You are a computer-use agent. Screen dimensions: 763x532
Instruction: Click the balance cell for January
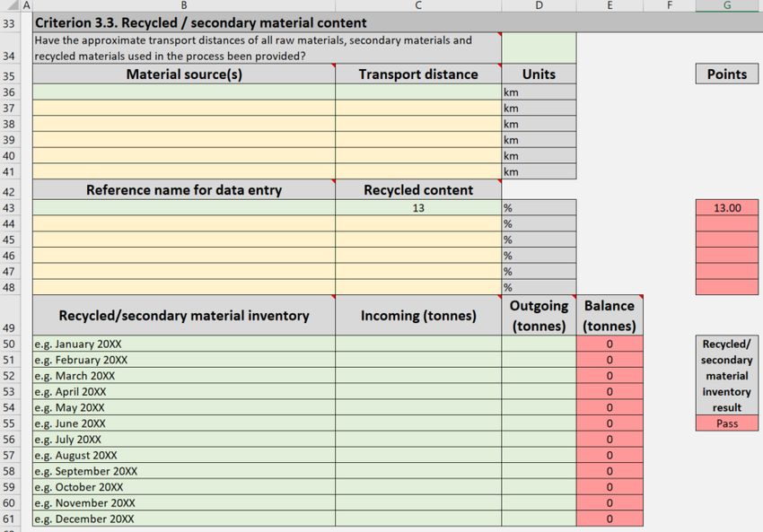point(610,344)
